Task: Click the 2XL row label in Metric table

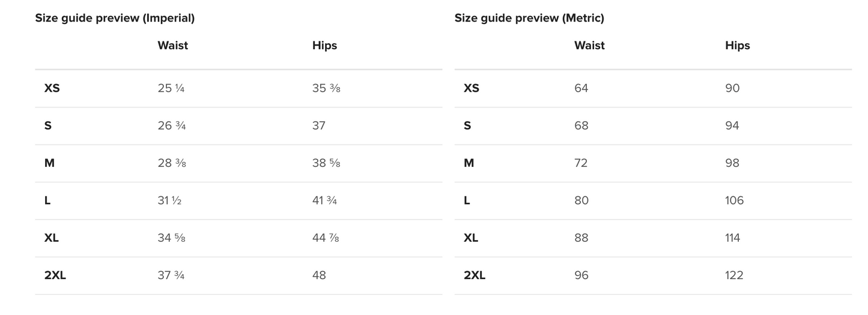Action: click(474, 275)
